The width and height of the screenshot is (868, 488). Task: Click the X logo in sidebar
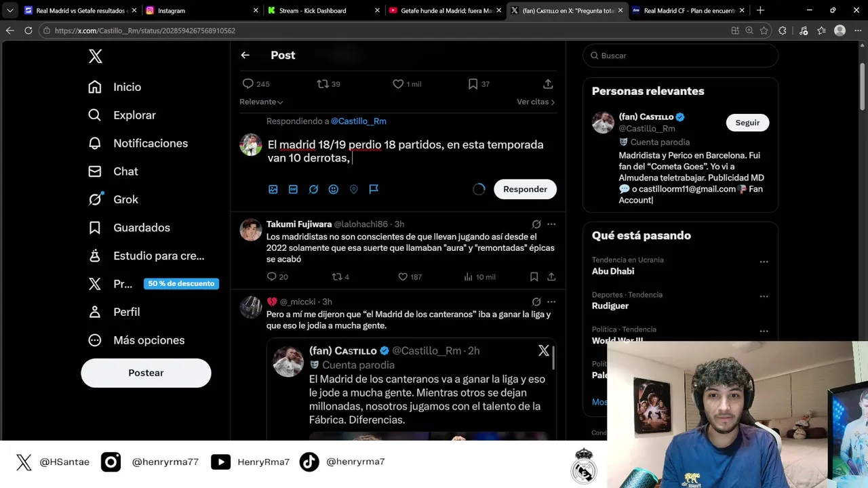coord(96,56)
